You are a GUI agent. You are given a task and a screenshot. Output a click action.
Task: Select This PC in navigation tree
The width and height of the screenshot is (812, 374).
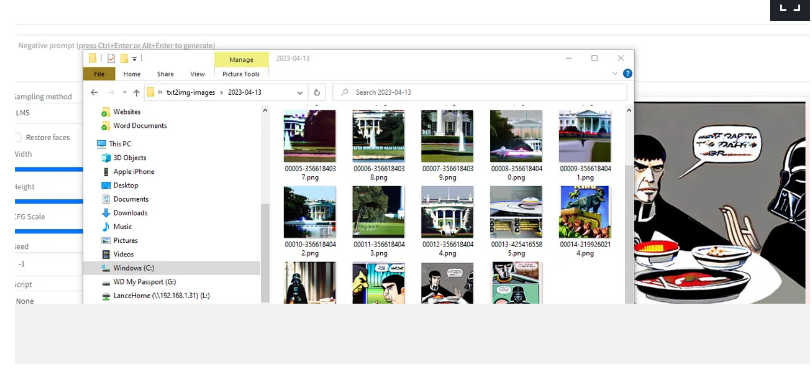pyautogui.click(x=120, y=143)
